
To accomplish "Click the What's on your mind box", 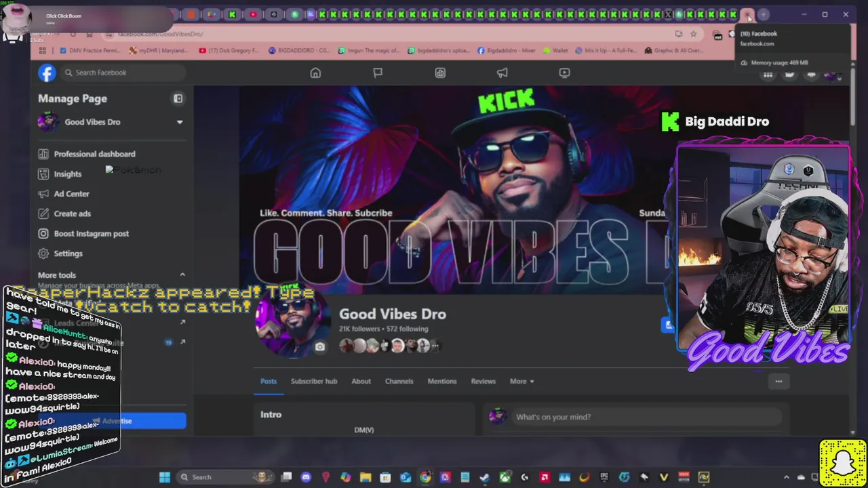I will click(648, 417).
